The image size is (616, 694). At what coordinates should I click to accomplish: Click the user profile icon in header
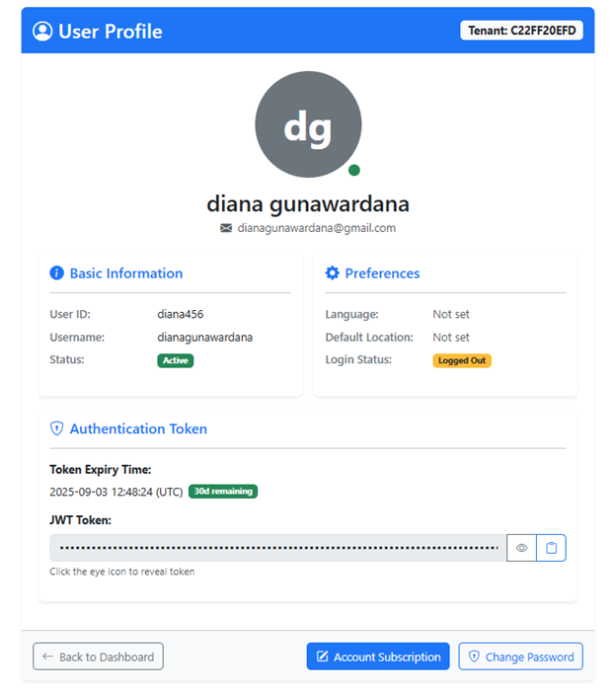pyautogui.click(x=42, y=32)
